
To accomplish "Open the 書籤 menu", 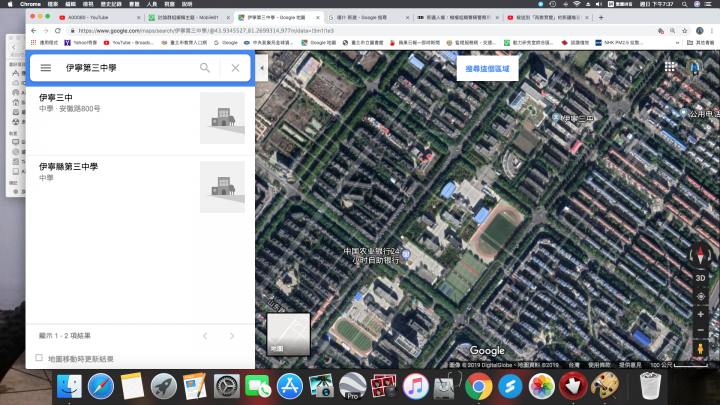I will [x=134, y=4].
